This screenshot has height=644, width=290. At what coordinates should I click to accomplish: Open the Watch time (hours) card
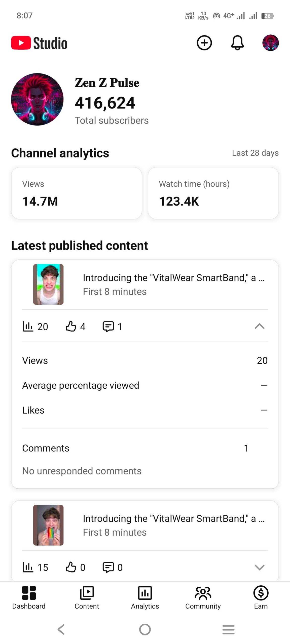[213, 193]
